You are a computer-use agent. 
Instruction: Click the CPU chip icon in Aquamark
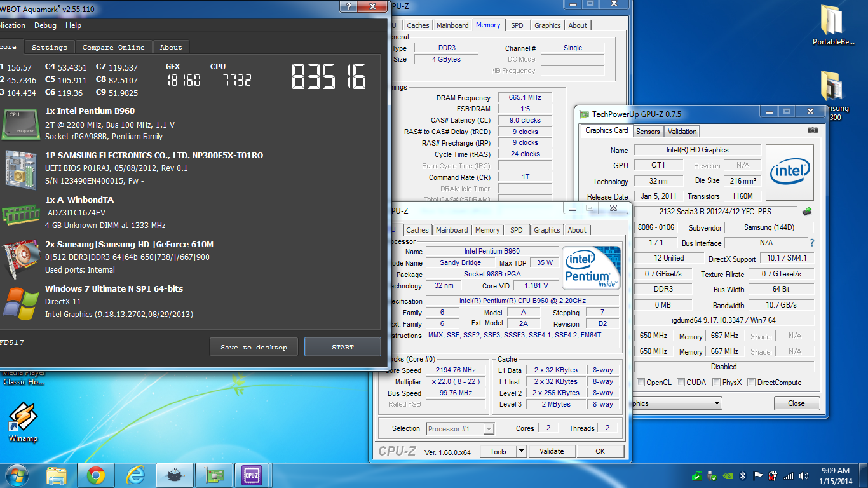tap(22, 124)
